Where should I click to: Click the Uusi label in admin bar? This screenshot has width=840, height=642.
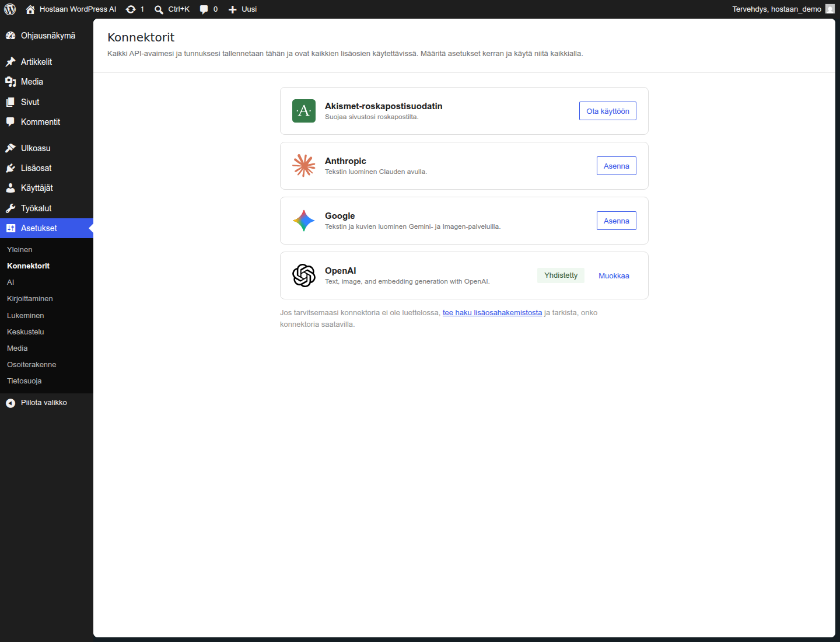tap(249, 9)
